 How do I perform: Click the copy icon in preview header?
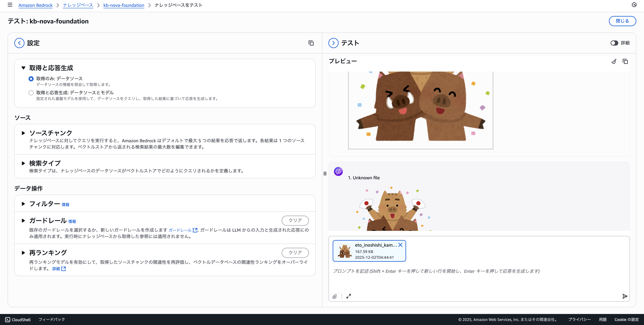(x=625, y=62)
